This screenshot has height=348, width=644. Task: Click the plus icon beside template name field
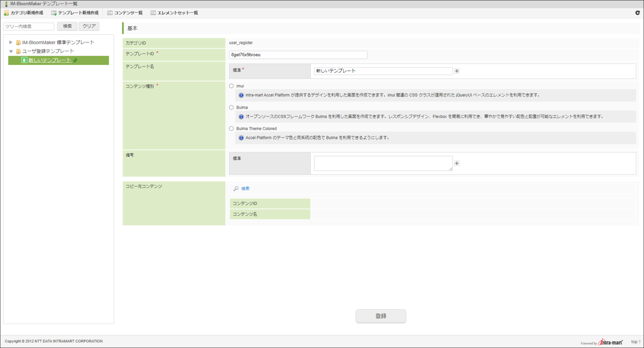457,71
